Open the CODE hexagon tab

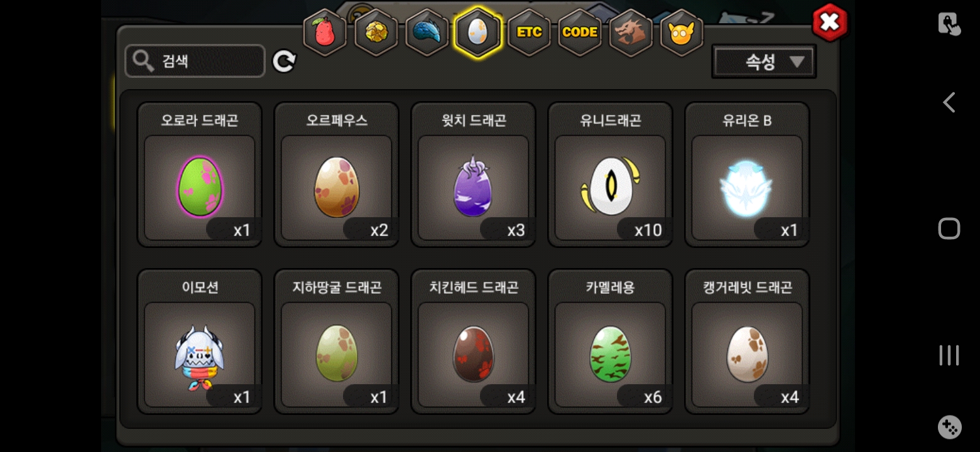[580, 33]
